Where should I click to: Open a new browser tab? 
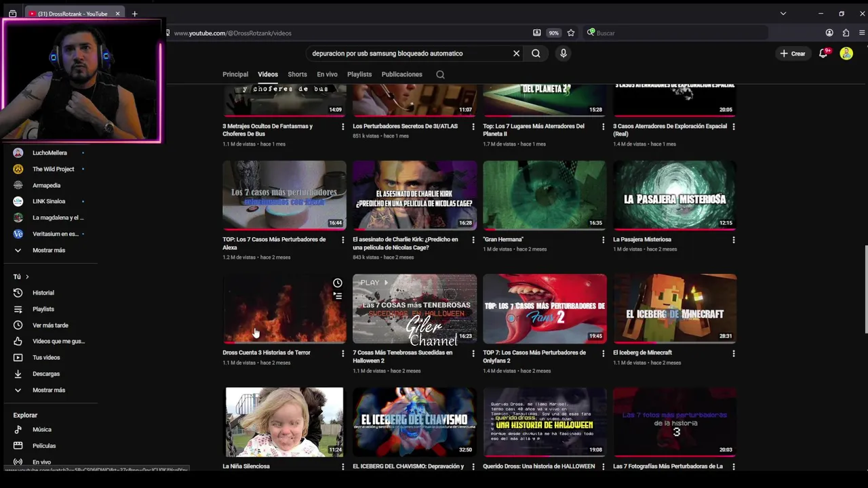(x=134, y=14)
